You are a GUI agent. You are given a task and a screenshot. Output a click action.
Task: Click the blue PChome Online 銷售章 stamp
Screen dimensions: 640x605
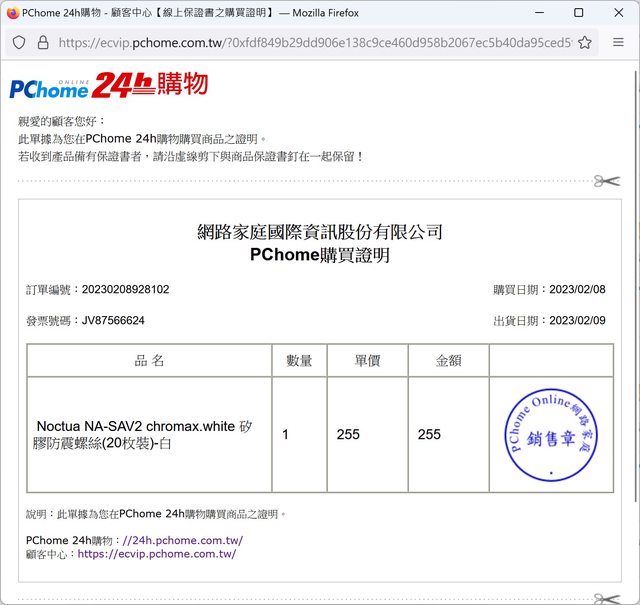tap(551, 435)
